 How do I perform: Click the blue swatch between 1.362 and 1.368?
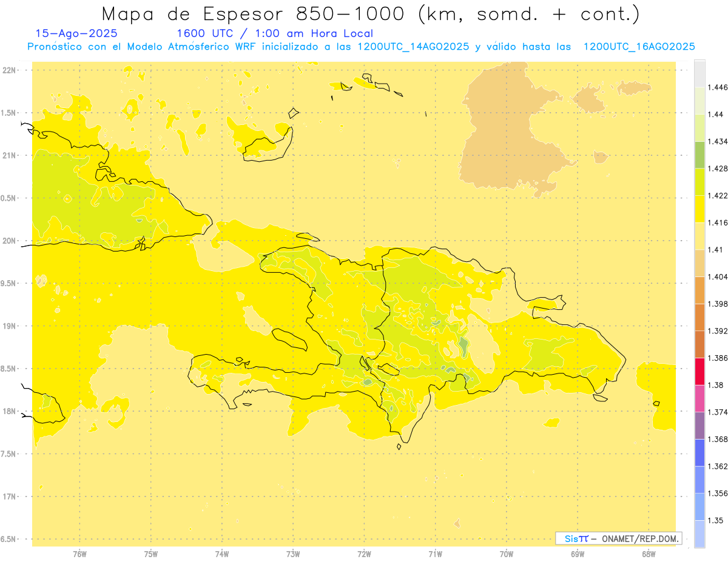click(699, 452)
